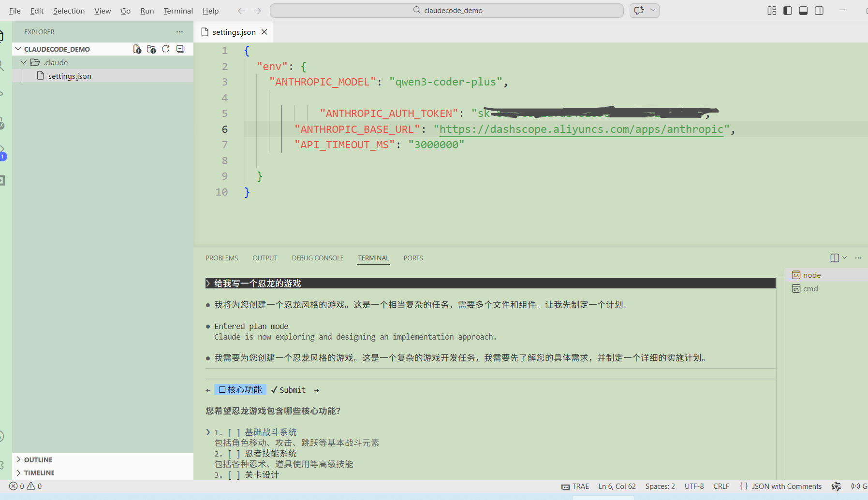Click the claudecode_demo command search box
The height and width of the screenshot is (500, 868).
click(x=447, y=11)
